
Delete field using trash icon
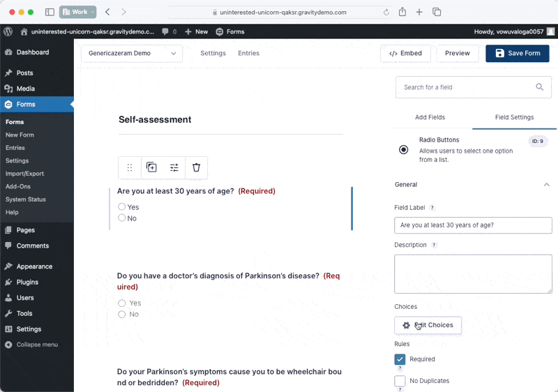click(x=196, y=167)
